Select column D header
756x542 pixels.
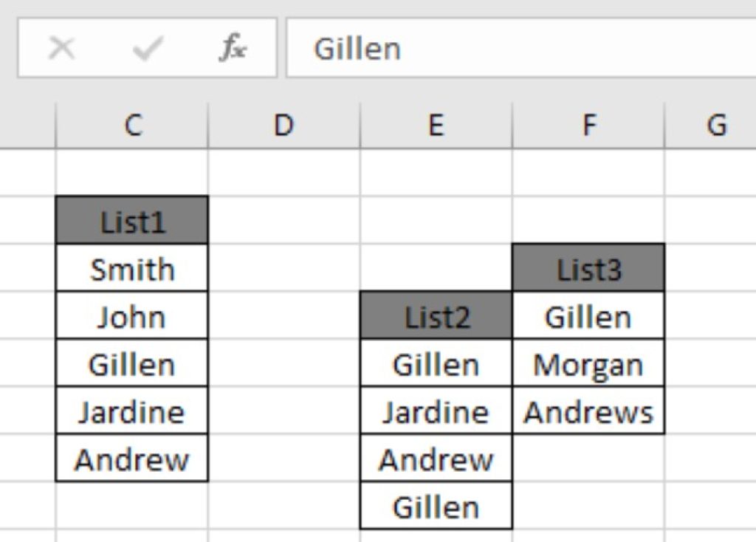point(283,125)
